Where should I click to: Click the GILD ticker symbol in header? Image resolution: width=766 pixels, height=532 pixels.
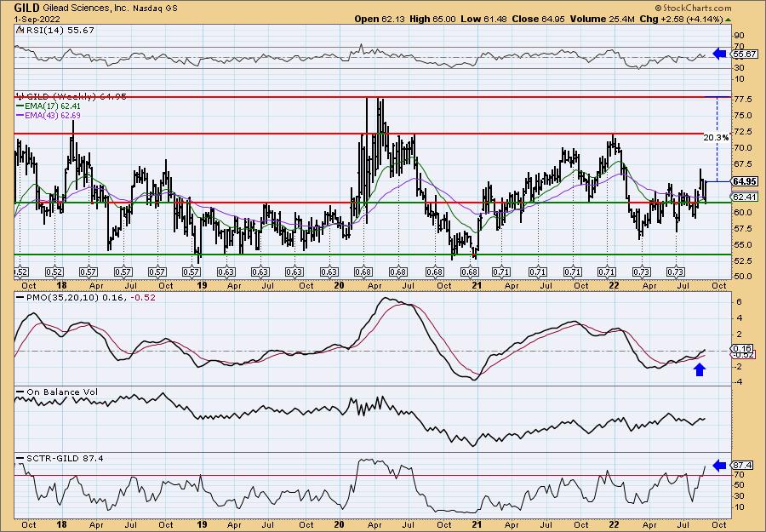tap(26, 8)
